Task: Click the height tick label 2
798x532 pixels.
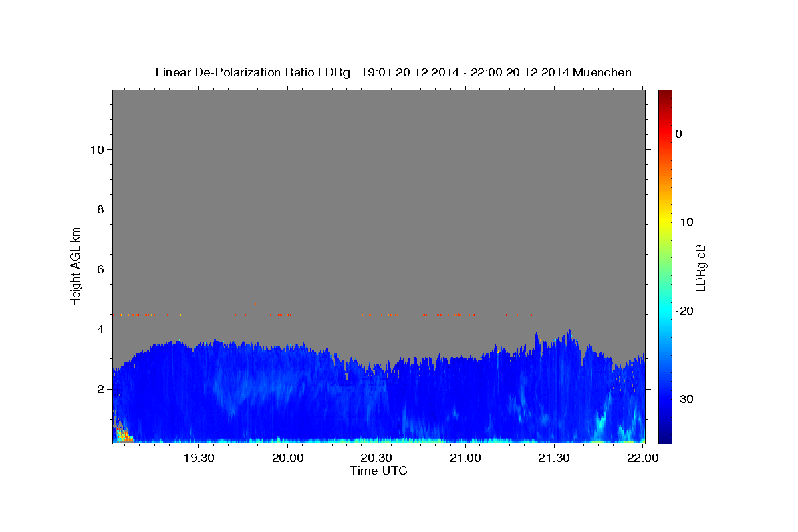Action: [100, 388]
